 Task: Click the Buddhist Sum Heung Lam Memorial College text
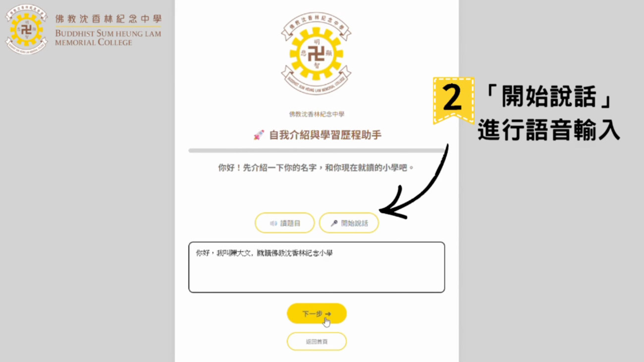(108, 38)
